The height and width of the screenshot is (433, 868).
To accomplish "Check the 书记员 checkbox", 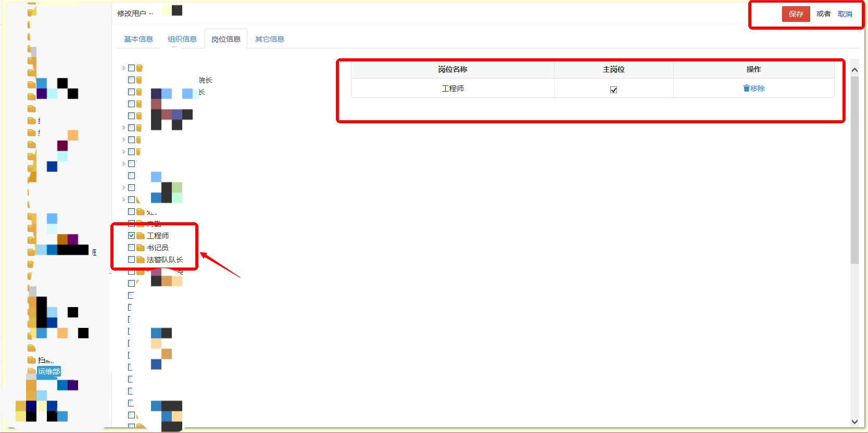I will click(x=131, y=248).
